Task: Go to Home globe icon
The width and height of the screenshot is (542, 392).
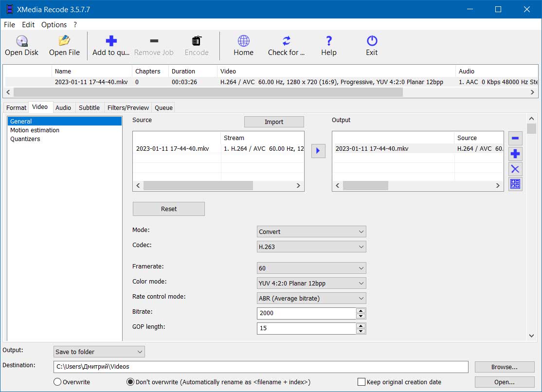Action: [x=243, y=46]
